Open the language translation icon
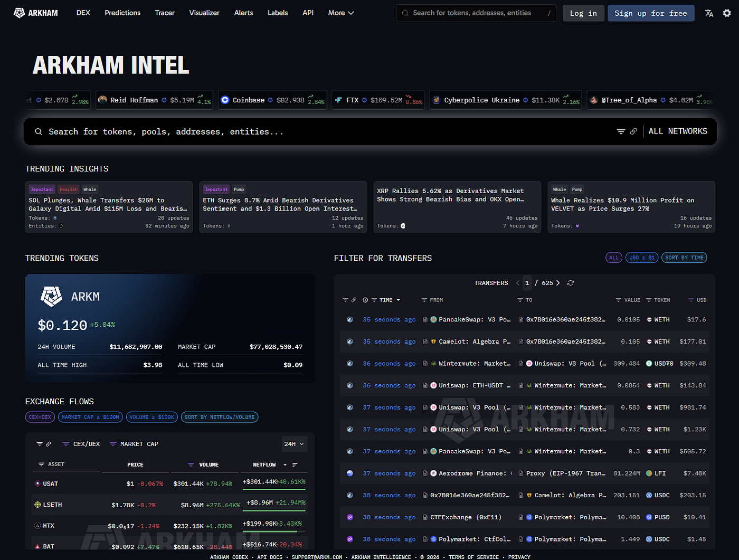The image size is (739, 560). pyautogui.click(x=709, y=13)
